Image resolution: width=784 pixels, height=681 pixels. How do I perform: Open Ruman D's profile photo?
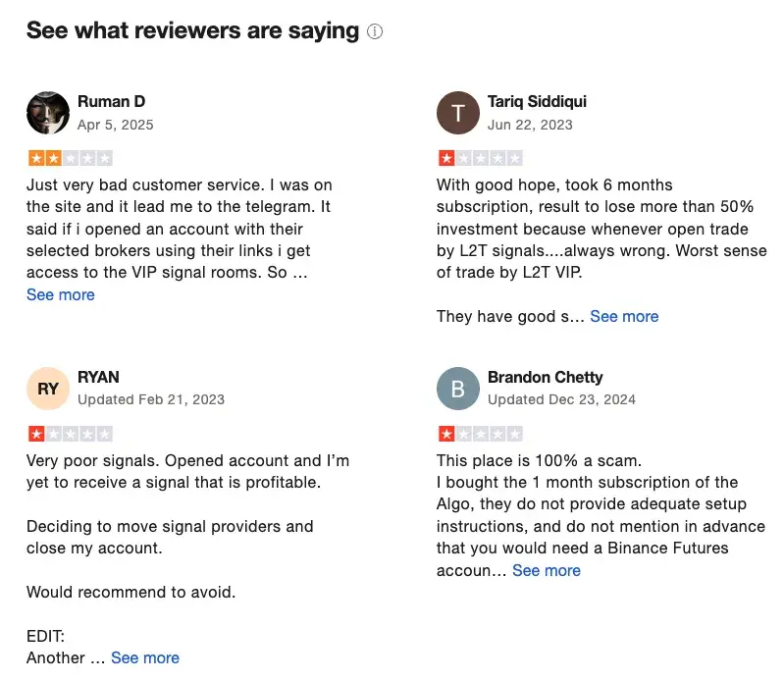coord(48,113)
